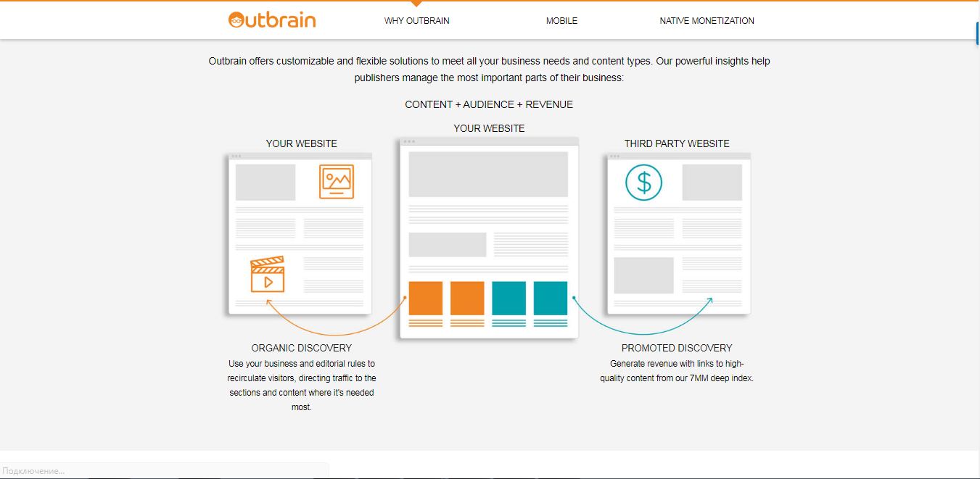
Task: Click the PROMOTED DISCOVERY heading
Action: pyautogui.click(x=677, y=348)
